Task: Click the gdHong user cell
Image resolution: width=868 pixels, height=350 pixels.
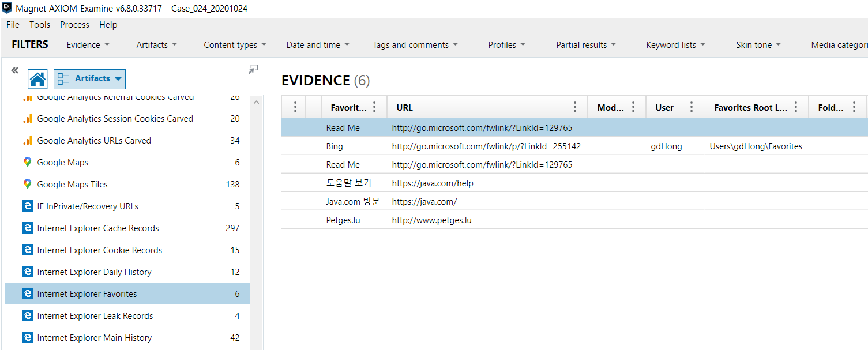Action: [x=666, y=146]
